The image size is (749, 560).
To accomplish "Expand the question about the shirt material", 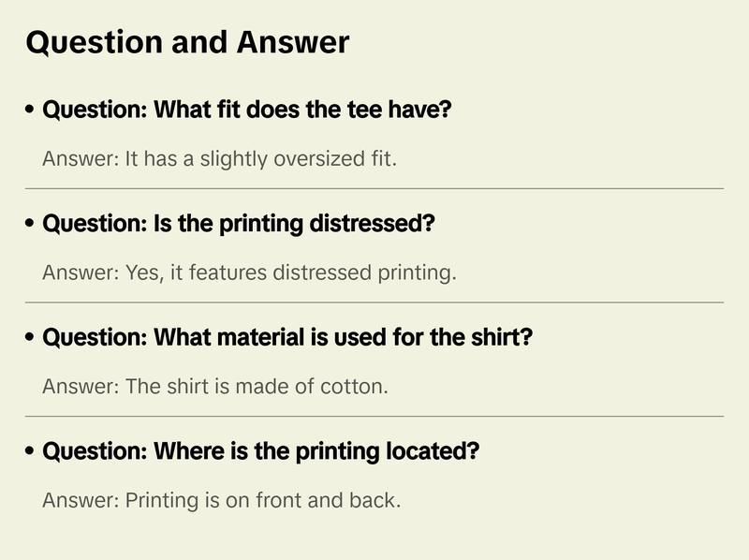I will tap(287, 338).
